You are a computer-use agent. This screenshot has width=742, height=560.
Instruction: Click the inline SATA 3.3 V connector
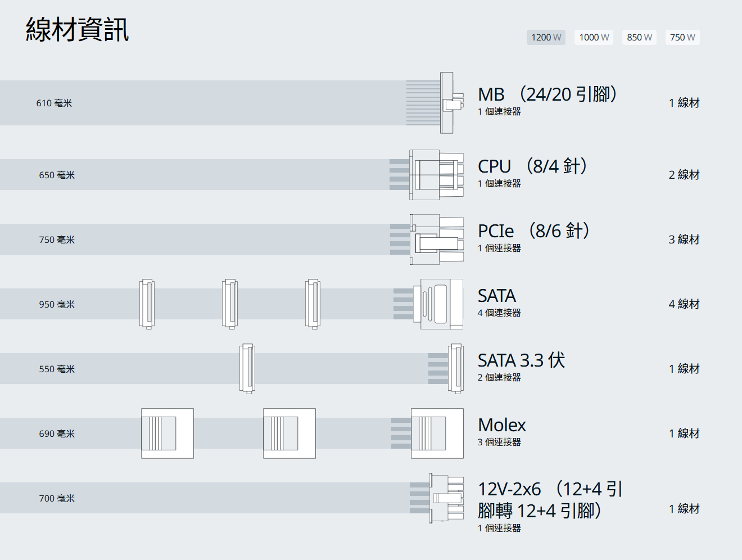point(247,369)
